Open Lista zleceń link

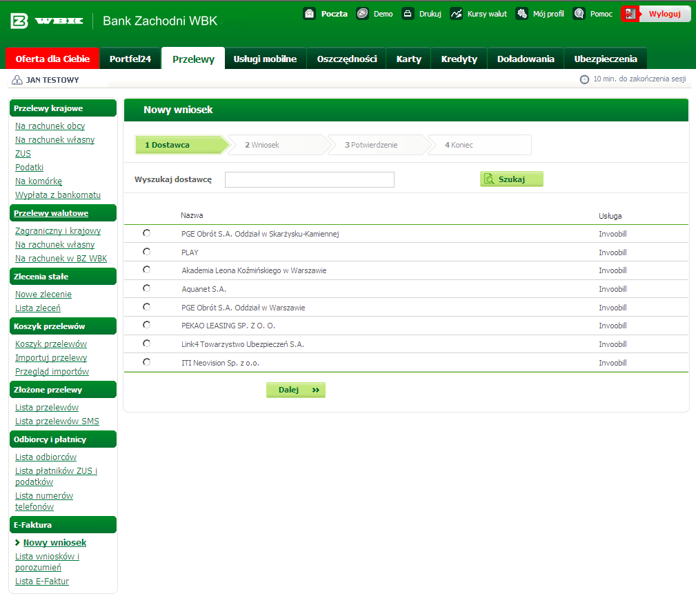tap(38, 308)
